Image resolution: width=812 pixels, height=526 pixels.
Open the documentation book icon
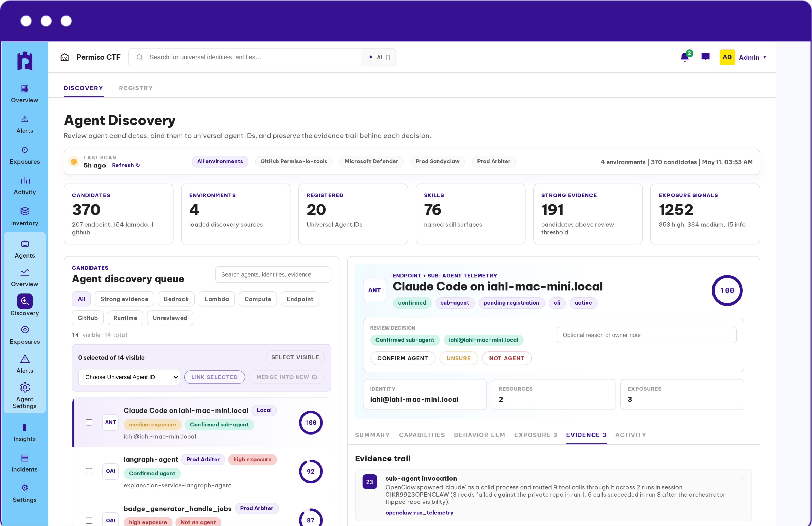pos(705,57)
